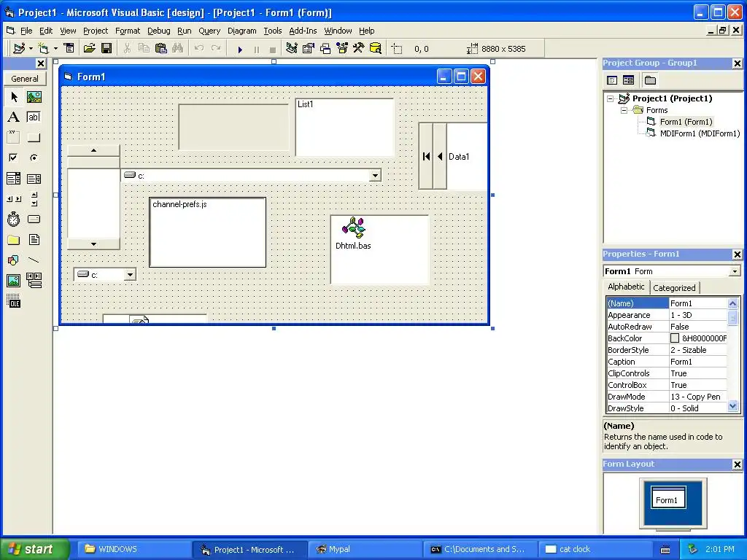Open Add Form dropdown arrow

coord(55,49)
